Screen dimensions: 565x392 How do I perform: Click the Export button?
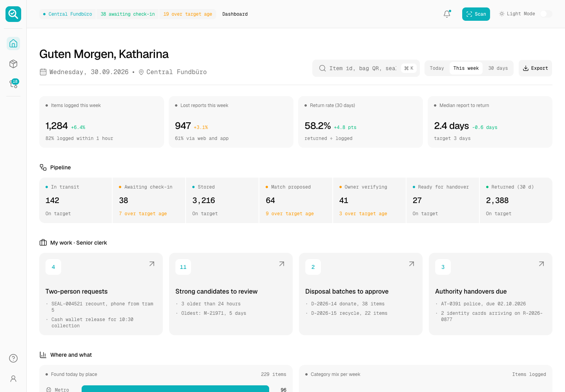535,68
